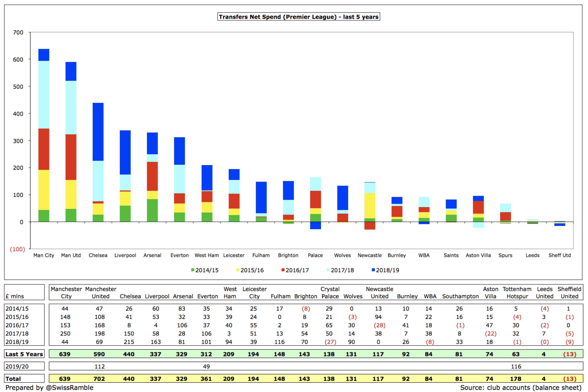Click the 2018/19 row label in the table

17,342
